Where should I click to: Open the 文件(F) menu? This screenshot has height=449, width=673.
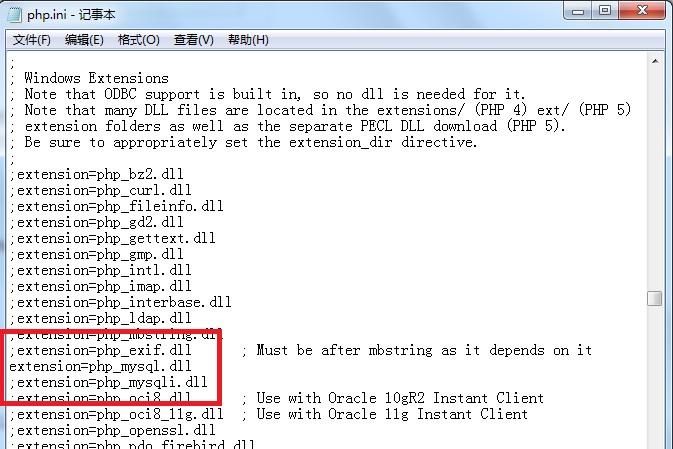31,40
